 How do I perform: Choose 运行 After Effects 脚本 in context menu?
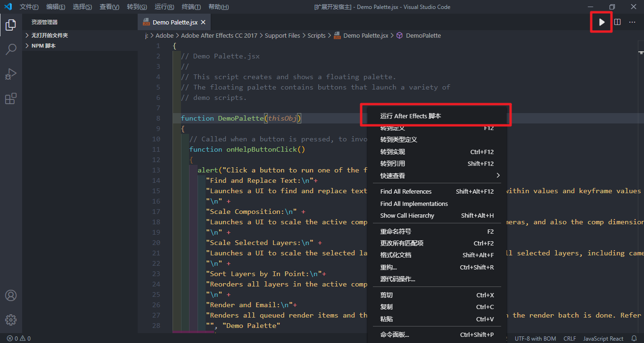pos(437,116)
